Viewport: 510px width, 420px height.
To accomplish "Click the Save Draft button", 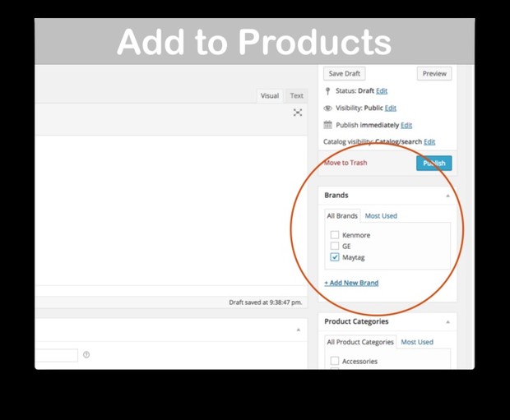I will (x=344, y=73).
